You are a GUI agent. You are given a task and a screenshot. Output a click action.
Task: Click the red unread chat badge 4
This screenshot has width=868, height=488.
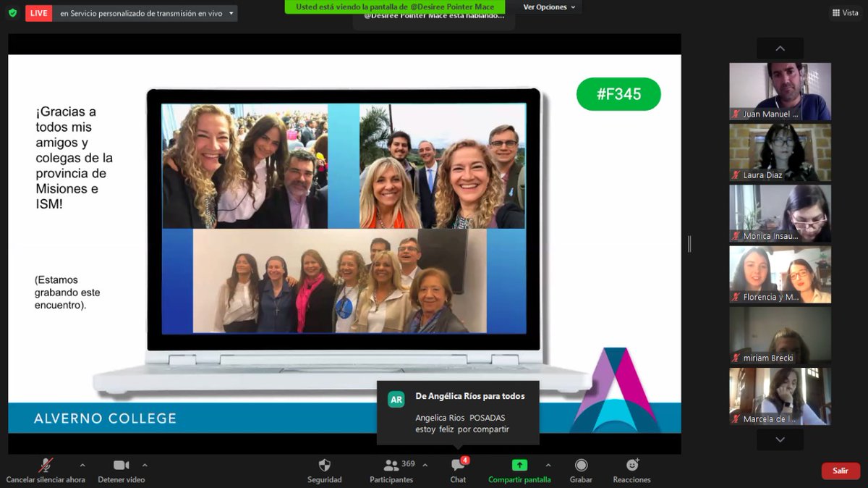465,460
